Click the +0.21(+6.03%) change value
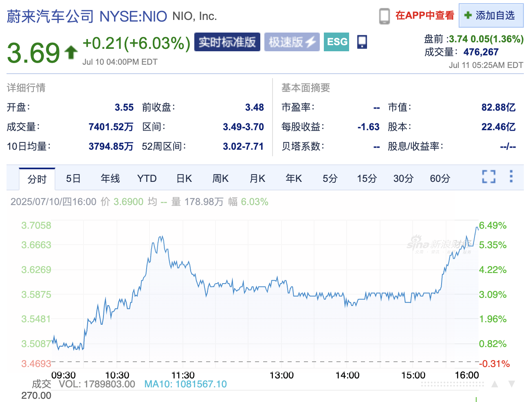This screenshot has width=532, height=402. click(136, 43)
